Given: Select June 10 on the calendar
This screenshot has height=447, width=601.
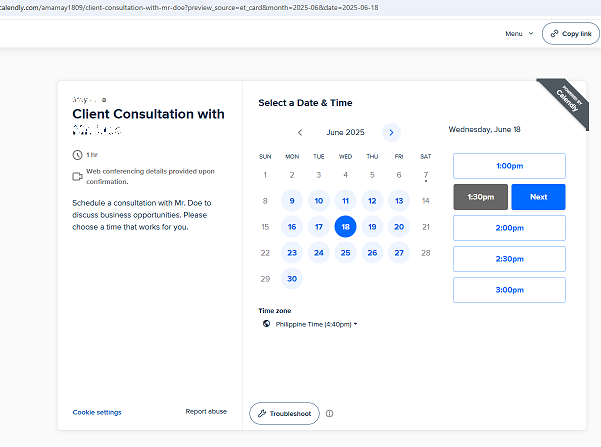Looking at the screenshot, I should (x=319, y=201).
